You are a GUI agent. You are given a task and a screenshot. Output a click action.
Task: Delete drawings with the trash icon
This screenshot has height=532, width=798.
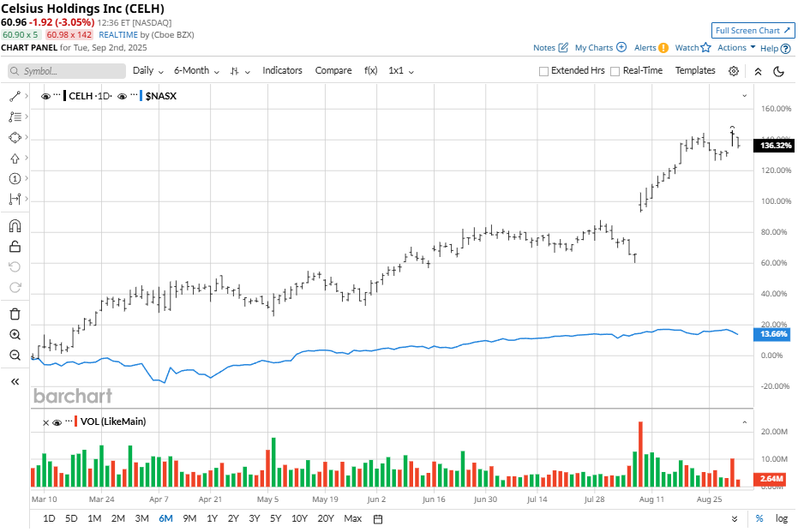tap(15, 314)
